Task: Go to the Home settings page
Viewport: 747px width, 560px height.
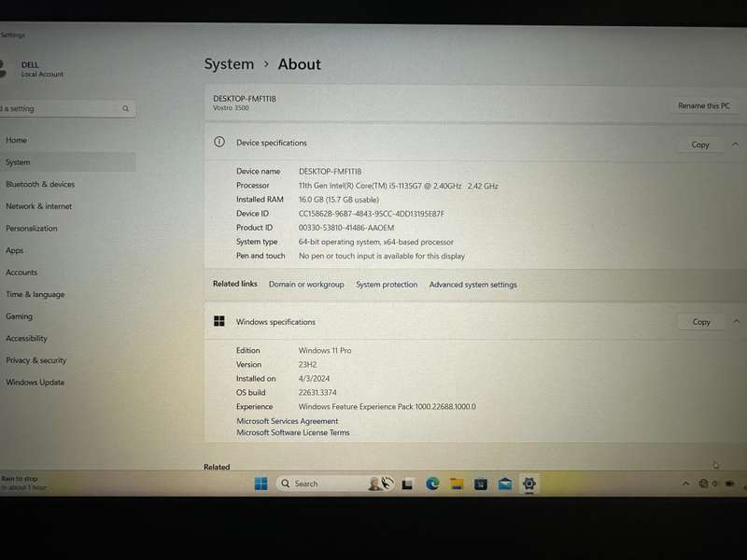Action: pyautogui.click(x=16, y=140)
